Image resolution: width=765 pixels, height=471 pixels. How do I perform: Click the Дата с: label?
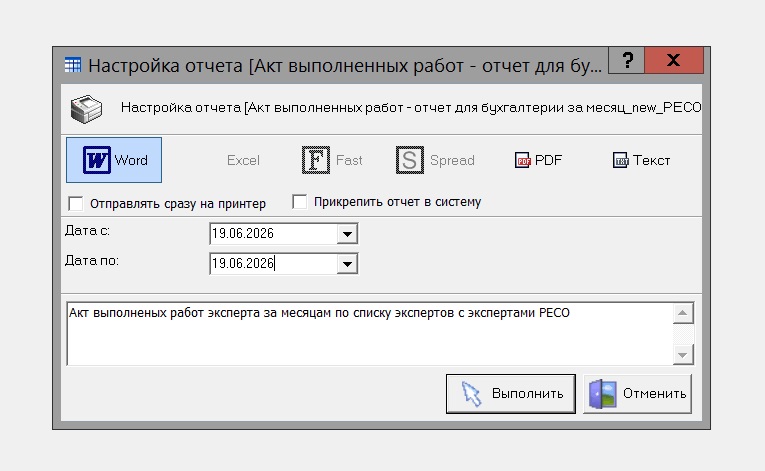point(87,230)
